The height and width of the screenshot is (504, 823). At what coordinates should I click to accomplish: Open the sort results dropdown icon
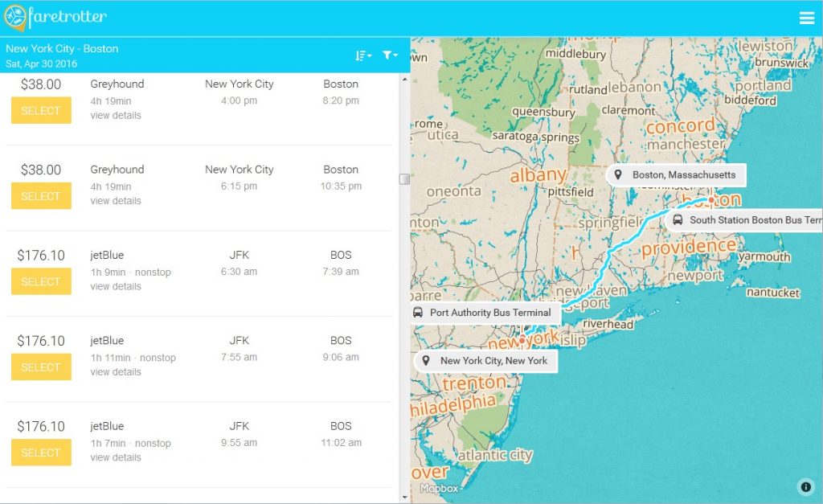(363, 55)
